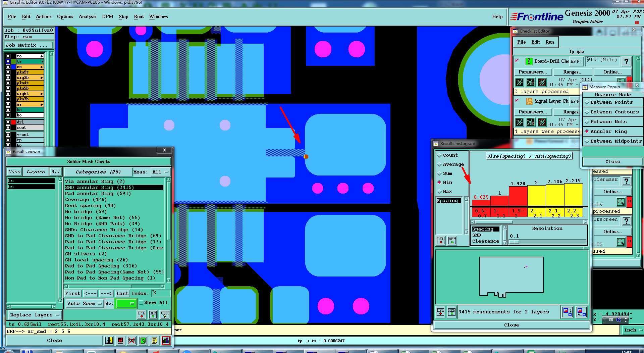
Task: Click the black and yellow faces icon
Action: (109, 341)
